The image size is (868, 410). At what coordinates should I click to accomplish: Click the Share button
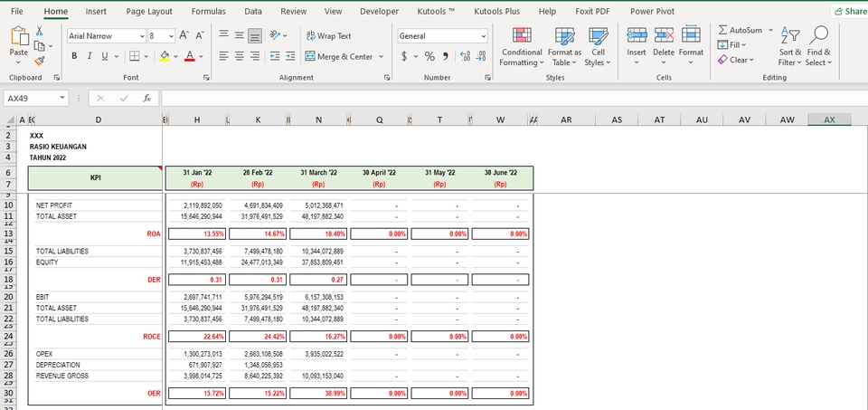[x=850, y=11]
